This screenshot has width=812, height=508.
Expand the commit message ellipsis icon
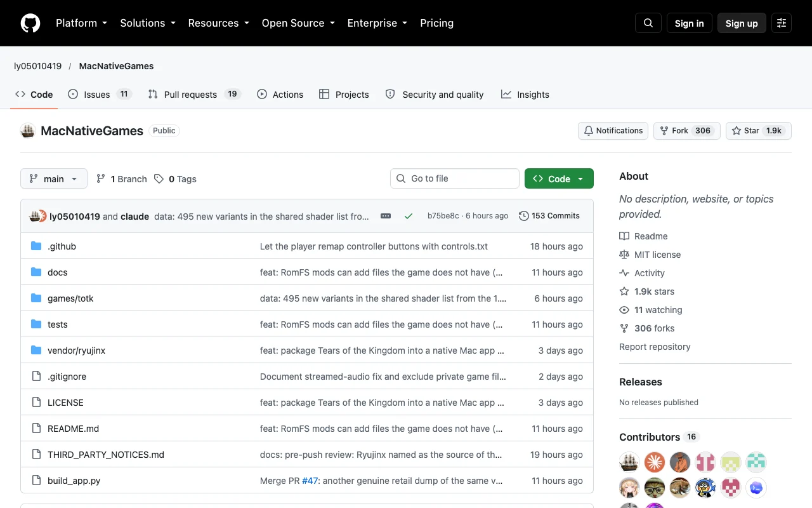click(386, 216)
